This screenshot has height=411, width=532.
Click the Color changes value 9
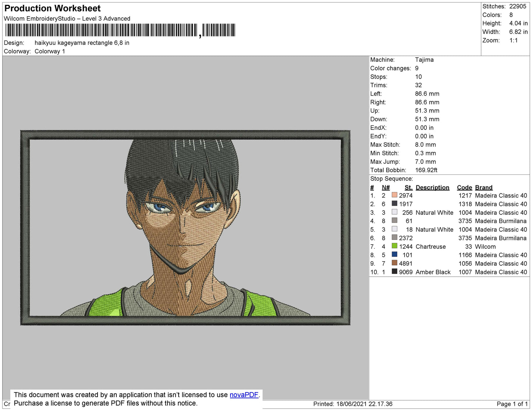point(417,68)
